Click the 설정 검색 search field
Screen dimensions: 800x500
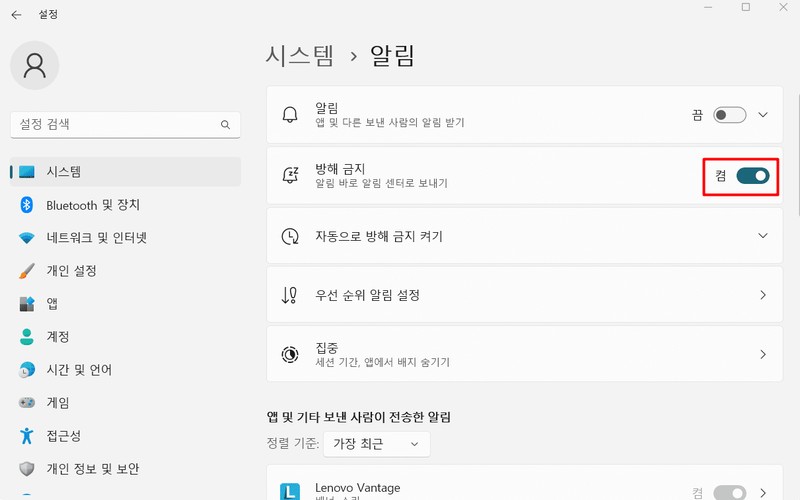click(x=125, y=124)
